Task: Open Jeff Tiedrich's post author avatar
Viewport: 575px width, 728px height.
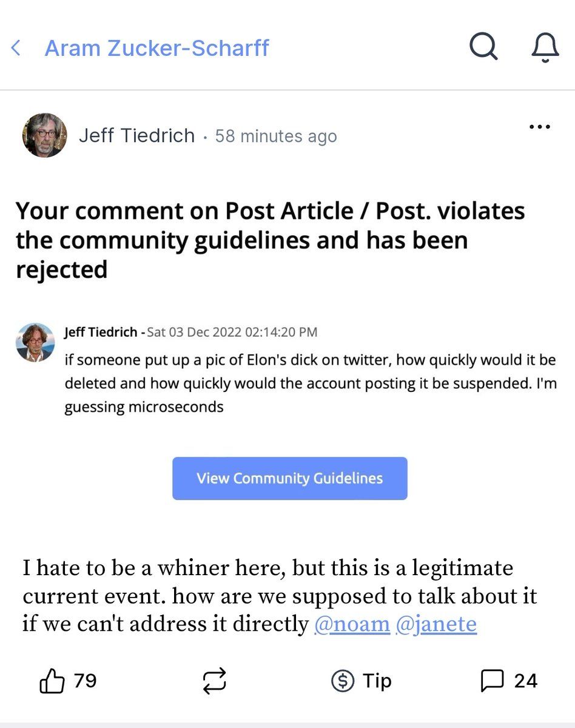Action: point(44,135)
